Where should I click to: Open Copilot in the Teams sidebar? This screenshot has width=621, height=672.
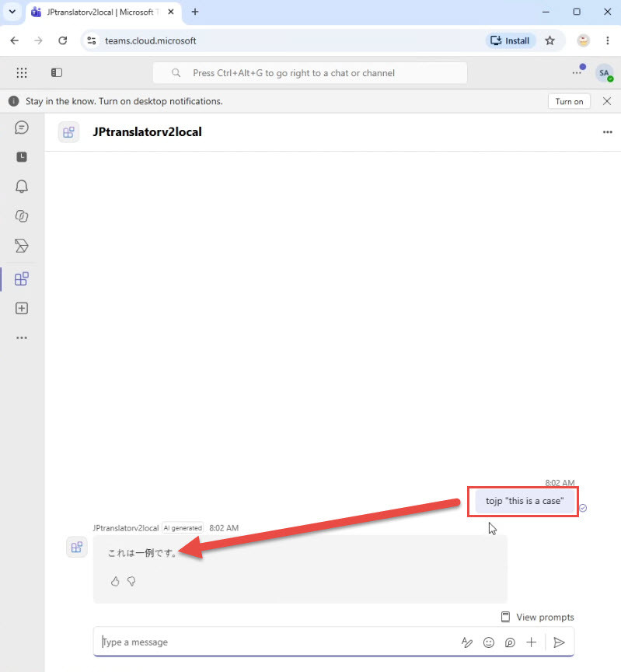click(x=22, y=216)
